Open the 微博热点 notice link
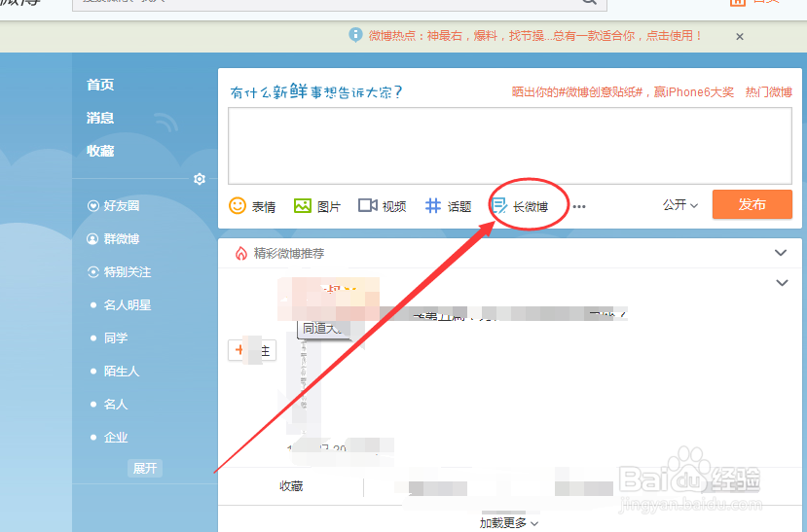 pos(535,35)
